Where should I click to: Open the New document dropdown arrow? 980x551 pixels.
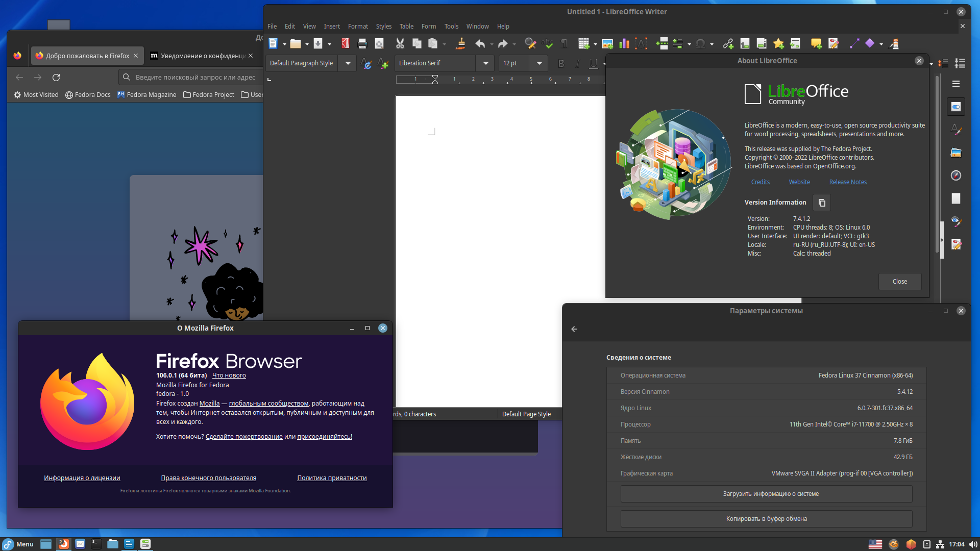pos(284,44)
